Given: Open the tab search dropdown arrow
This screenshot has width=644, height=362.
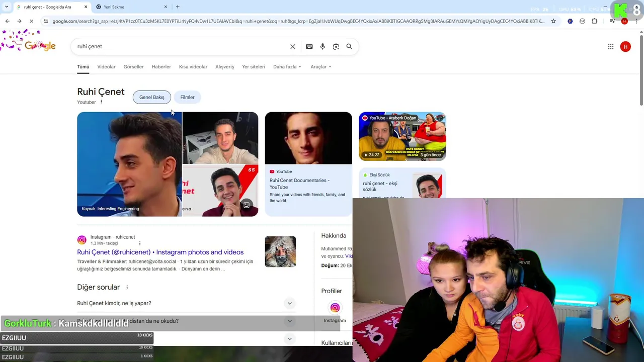Looking at the screenshot, I should [7, 7].
